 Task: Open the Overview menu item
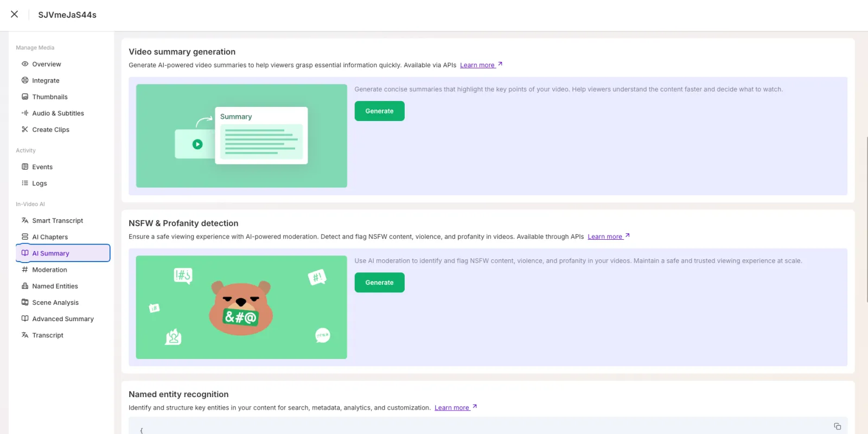63,64
